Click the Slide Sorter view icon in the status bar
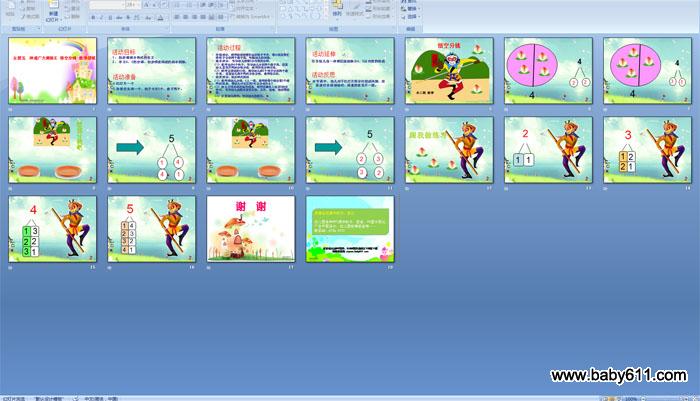The height and width of the screenshot is (401, 700). [612, 399]
